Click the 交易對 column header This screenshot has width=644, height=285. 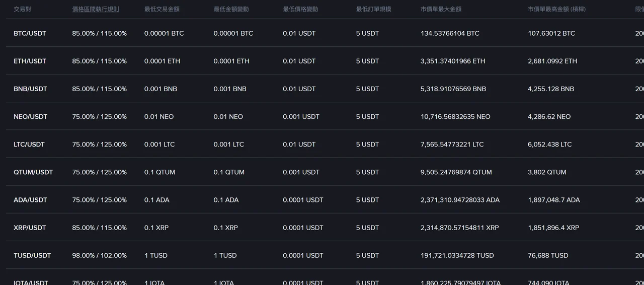pos(22,9)
